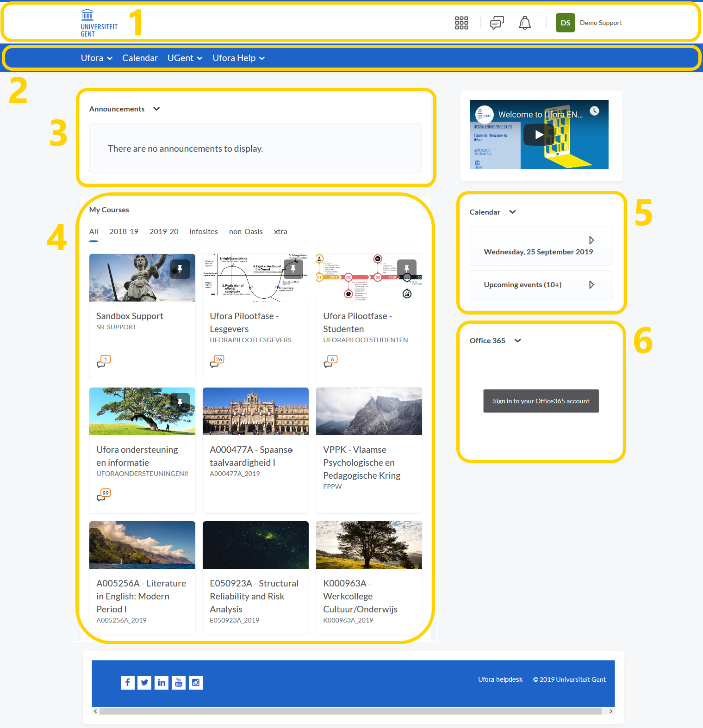Click the notification bell icon
The image size is (703, 728).
coord(524,23)
